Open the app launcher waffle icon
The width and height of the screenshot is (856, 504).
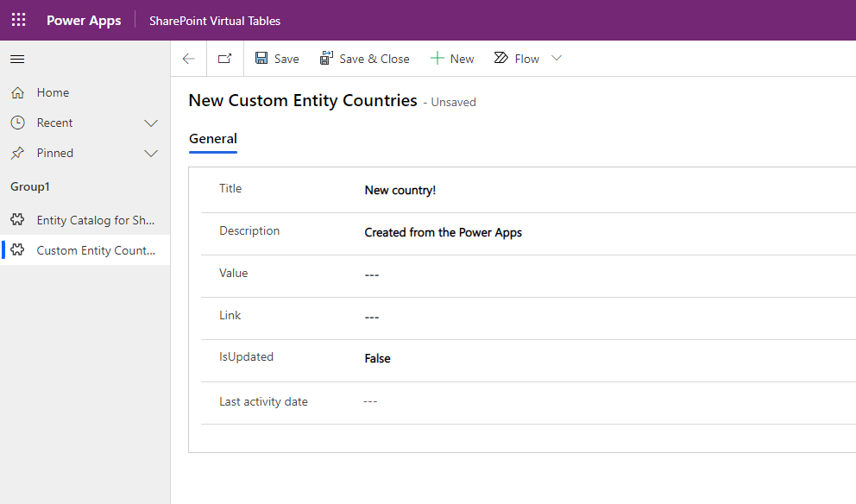[x=18, y=20]
